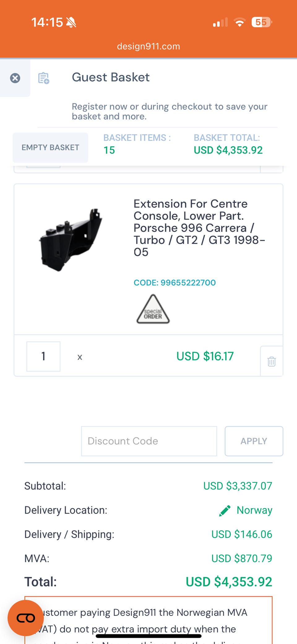
Task: Open the orange chat widget icon
Action: click(26, 618)
